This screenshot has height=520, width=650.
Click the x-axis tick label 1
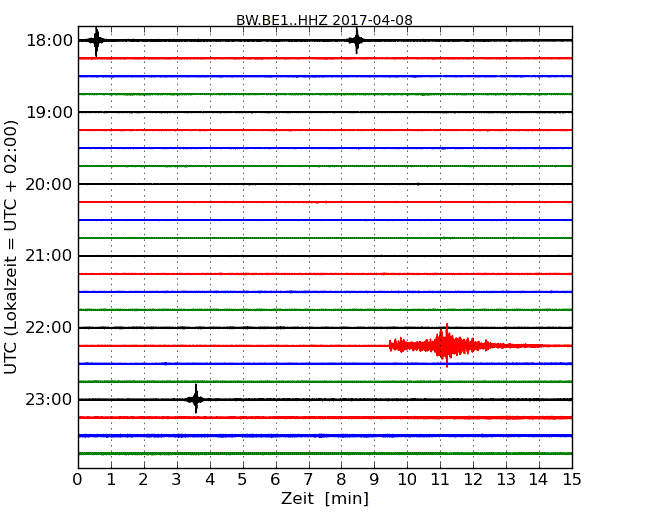pyautogui.click(x=111, y=480)
